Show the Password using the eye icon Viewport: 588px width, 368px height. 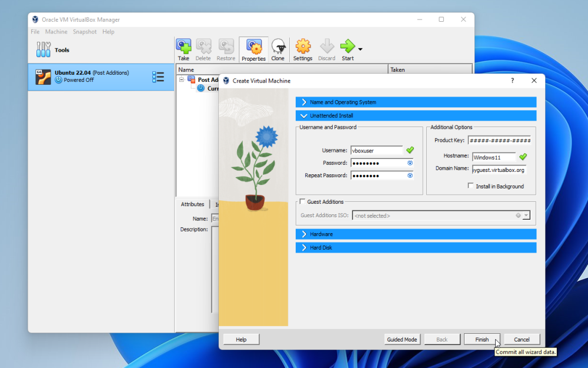410,163
